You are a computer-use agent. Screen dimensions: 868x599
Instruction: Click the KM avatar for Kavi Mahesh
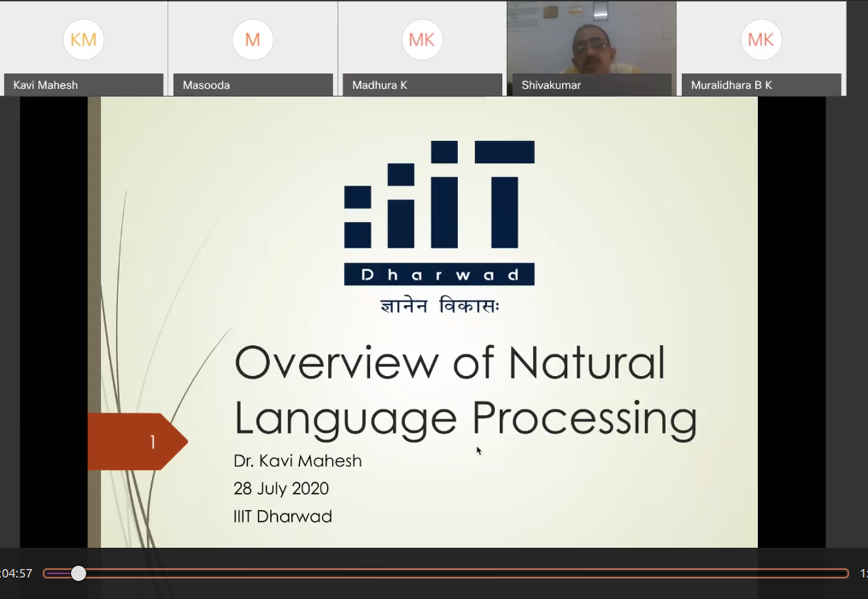(84, 39)
